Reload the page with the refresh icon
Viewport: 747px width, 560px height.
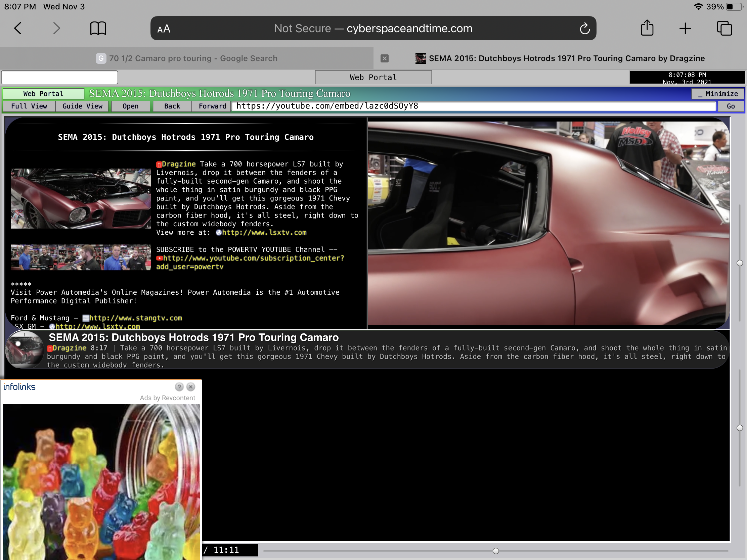click(584, 29)
